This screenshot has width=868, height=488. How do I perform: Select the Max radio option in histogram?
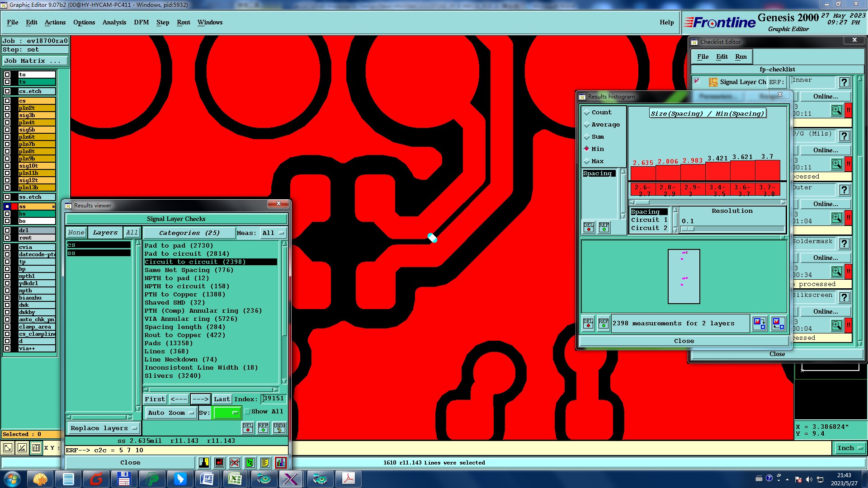click(x=587, y=161)
